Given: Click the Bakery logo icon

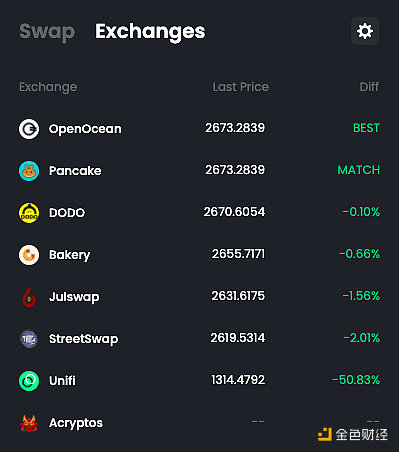Looking at the screenshot, I should coord(29,255).
